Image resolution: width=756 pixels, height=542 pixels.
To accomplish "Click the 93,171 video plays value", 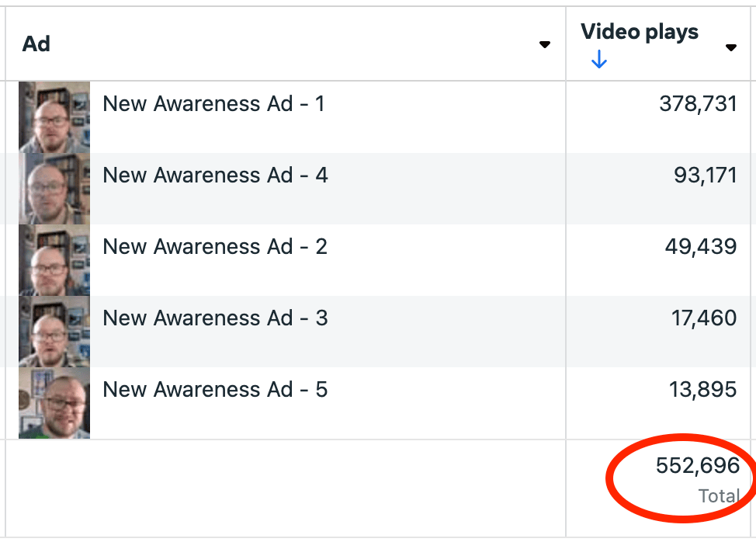I will [705, 175].
